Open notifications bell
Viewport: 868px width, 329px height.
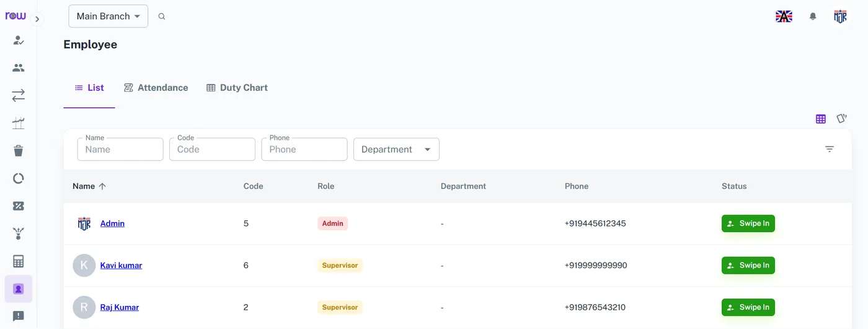pos(813,17)
